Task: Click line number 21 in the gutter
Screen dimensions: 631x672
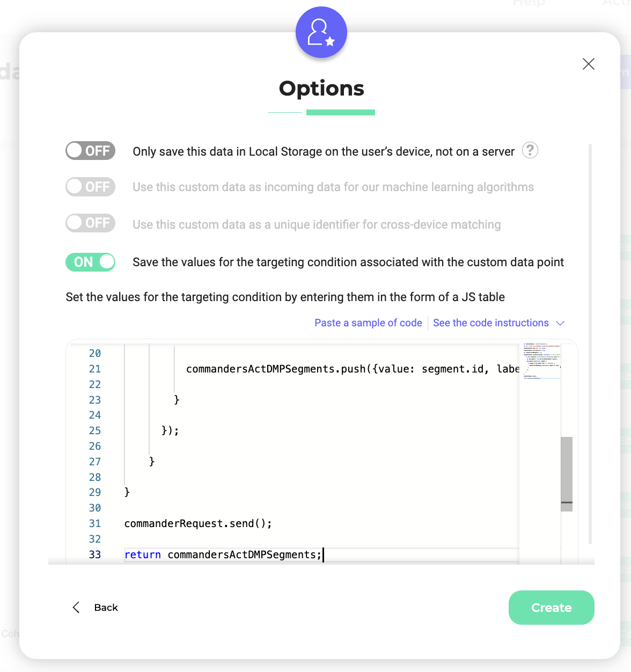Action: (x=95, y=369)
